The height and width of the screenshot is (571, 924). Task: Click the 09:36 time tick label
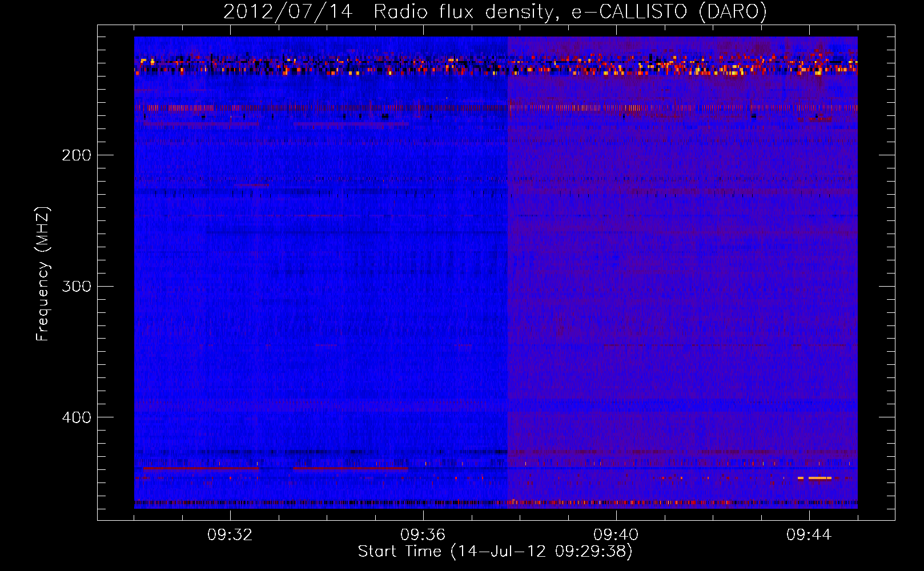coord(423,534)
